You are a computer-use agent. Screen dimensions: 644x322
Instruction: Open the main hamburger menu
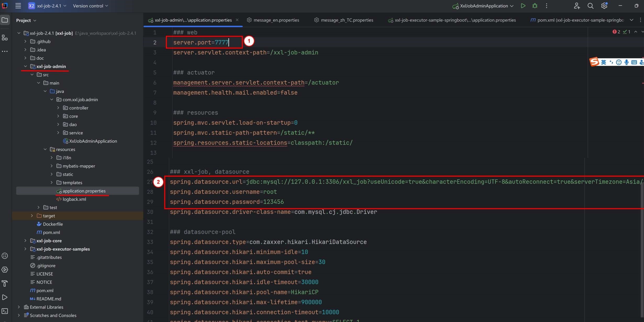[x=18, y=6]
